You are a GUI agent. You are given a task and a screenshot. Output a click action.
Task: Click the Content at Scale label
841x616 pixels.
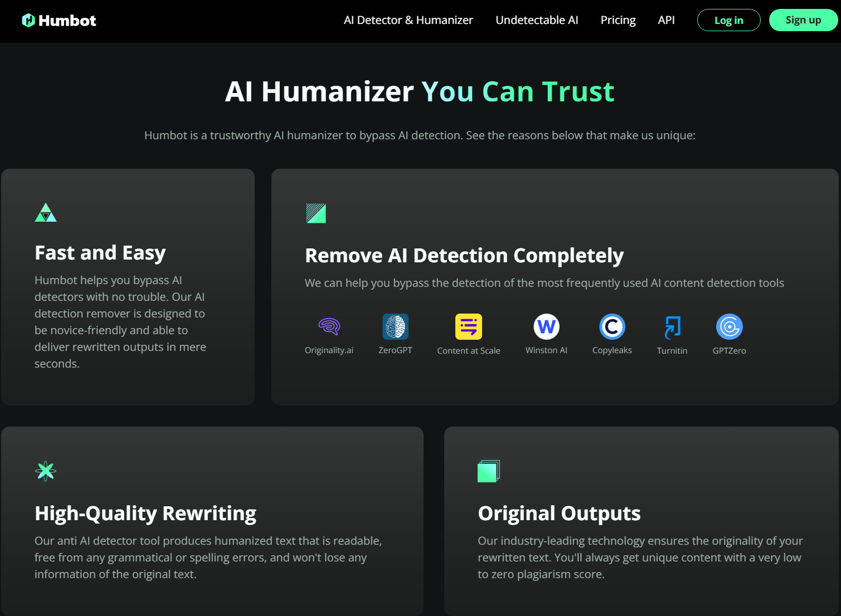469,350
